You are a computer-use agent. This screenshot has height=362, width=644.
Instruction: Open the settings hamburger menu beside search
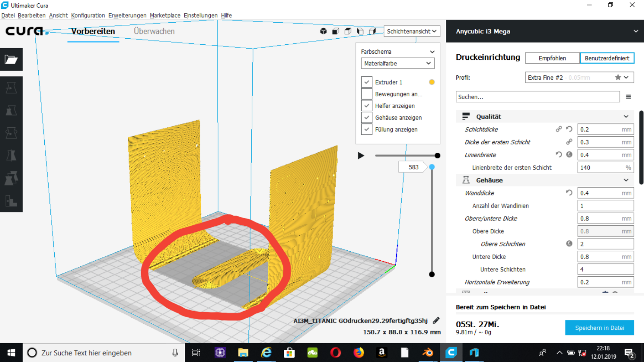[628, 97]
